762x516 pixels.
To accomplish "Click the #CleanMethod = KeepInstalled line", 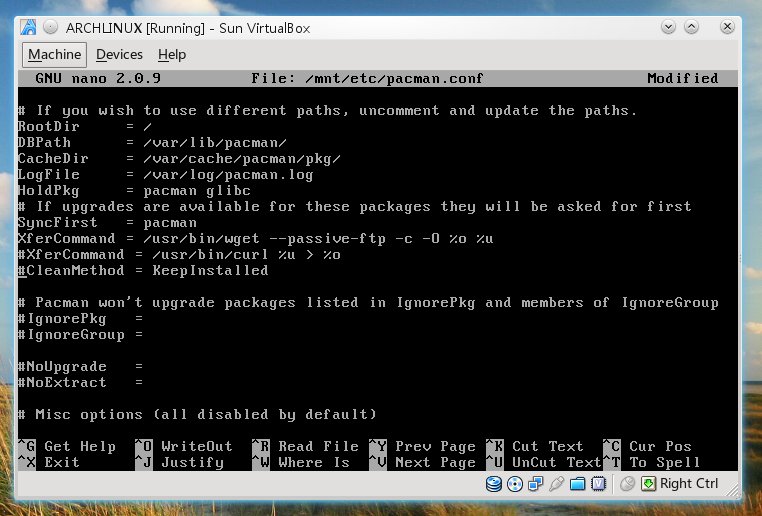I will pos(143,271).
